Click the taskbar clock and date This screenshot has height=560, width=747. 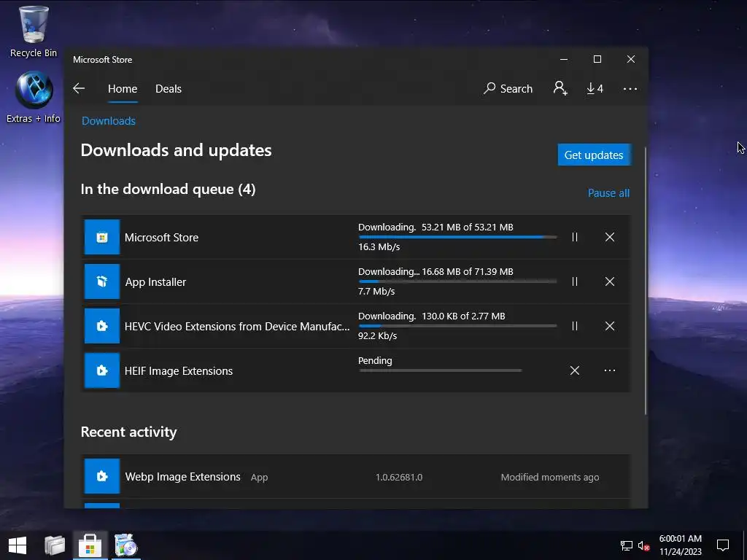681,545
